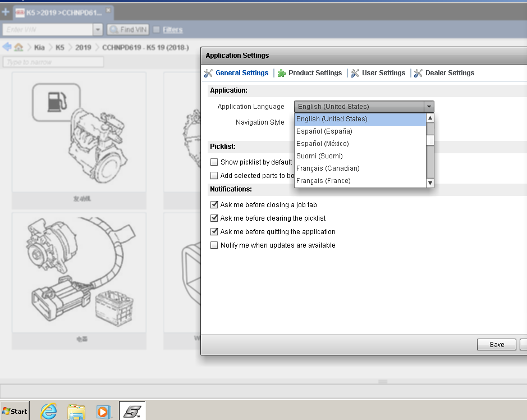Viewport: 527px width, 420px height.
Task: Choose Français (Canadian) language
Action: (x=360, y=168)
